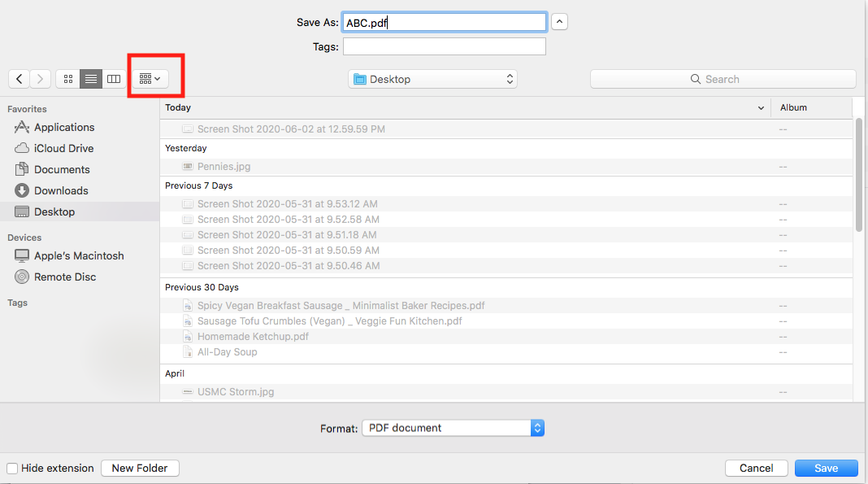Toggle the Hide extension checkbox

click(x=12, y=469)
